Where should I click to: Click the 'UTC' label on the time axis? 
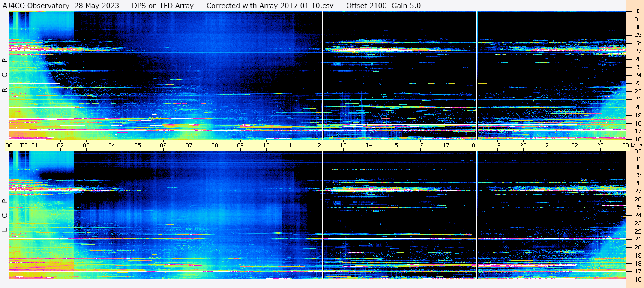(x=21, y=145)
